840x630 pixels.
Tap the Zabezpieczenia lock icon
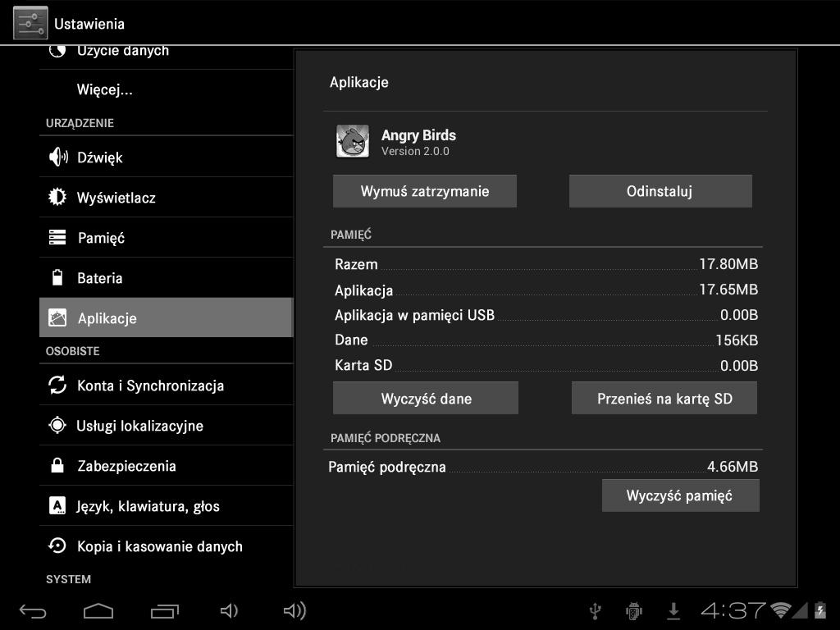coord(57,466)
